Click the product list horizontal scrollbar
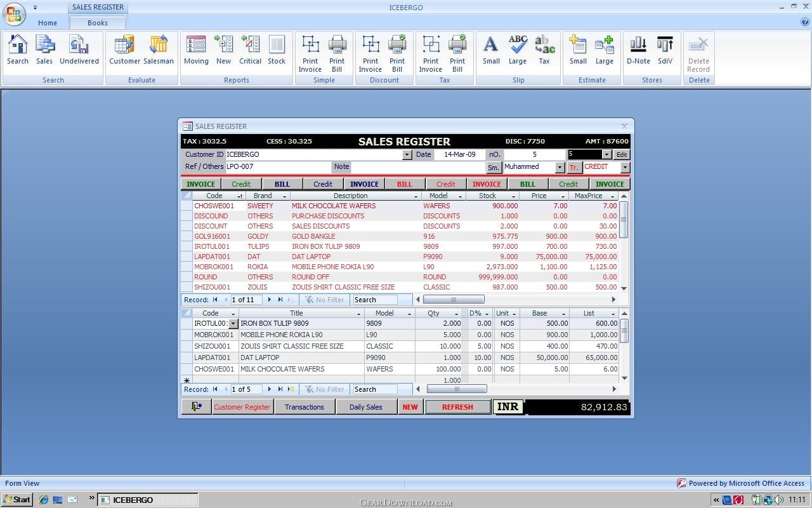Screen dimensions: 812x508 (514, 300)
